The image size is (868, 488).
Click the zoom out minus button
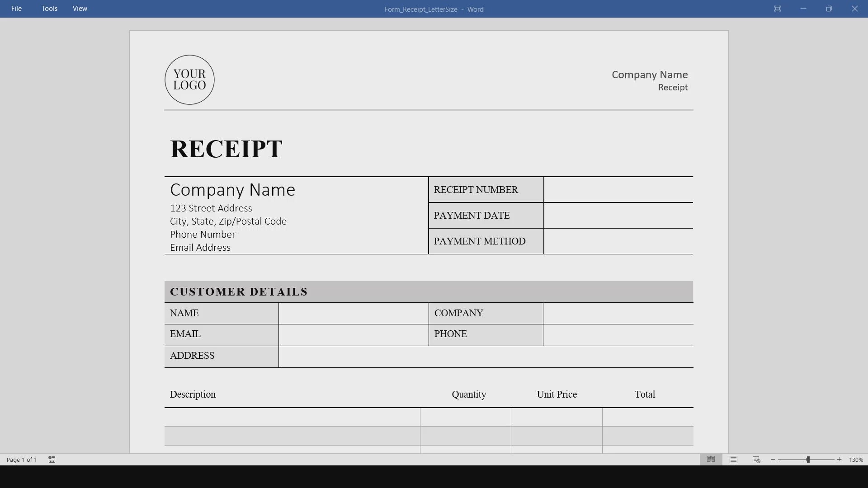[x=773, y=460]
